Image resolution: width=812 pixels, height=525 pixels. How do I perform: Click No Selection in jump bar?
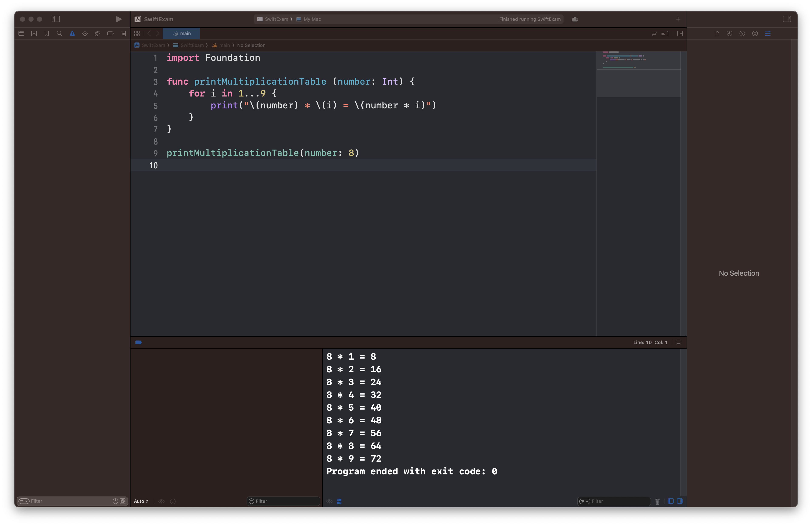click(251, 45)
